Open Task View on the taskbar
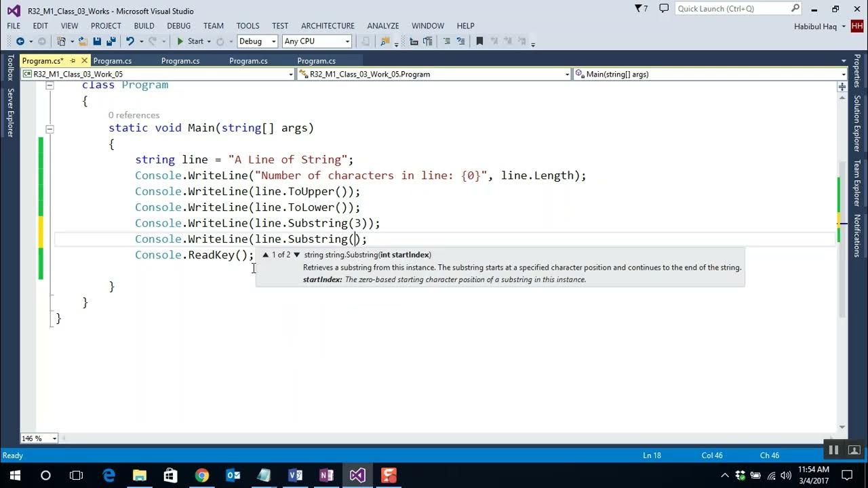The height and width of the screenshot is (488, 868). tap(76, 475)
